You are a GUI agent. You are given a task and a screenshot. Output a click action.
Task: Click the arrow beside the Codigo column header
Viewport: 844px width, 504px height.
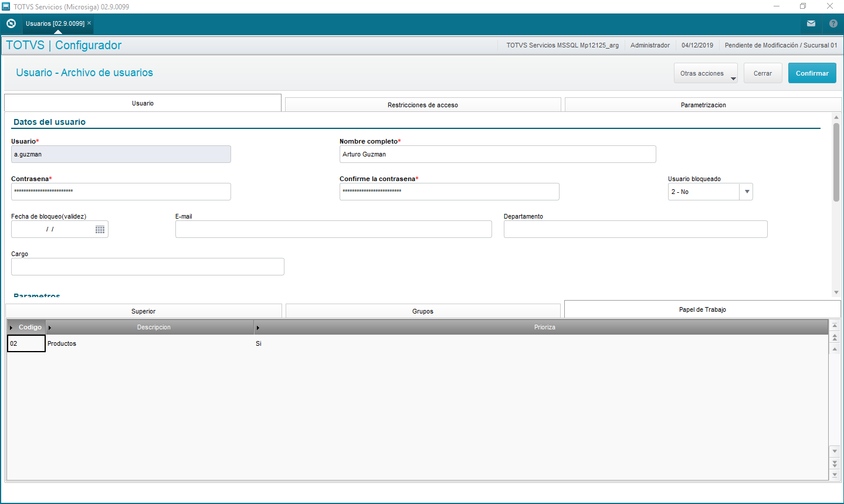coord(11,328)
